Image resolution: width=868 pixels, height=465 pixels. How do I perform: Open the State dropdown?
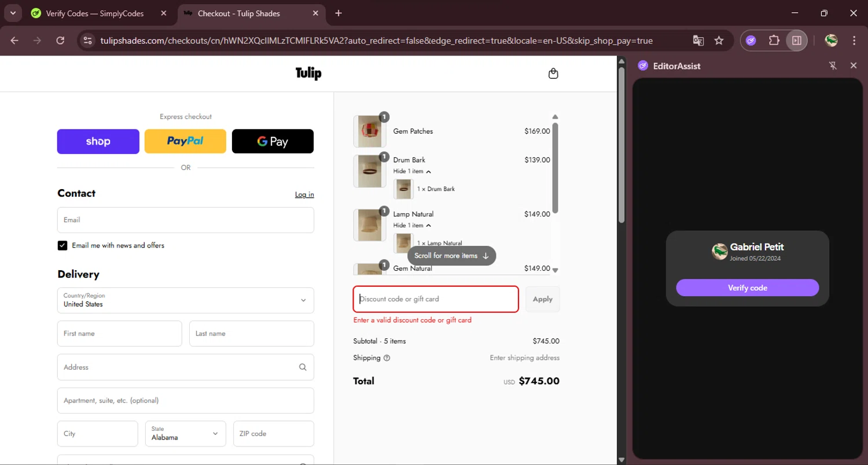tap(186, 433)
